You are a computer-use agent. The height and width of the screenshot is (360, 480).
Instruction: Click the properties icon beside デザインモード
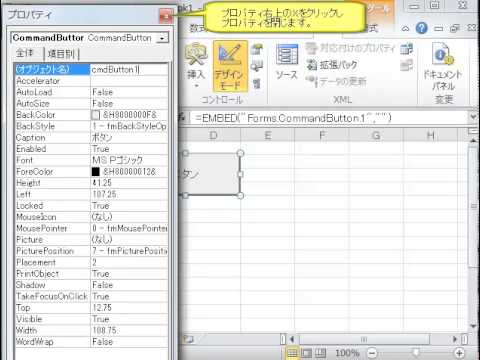pyautogui.click(x=257, y=49)
